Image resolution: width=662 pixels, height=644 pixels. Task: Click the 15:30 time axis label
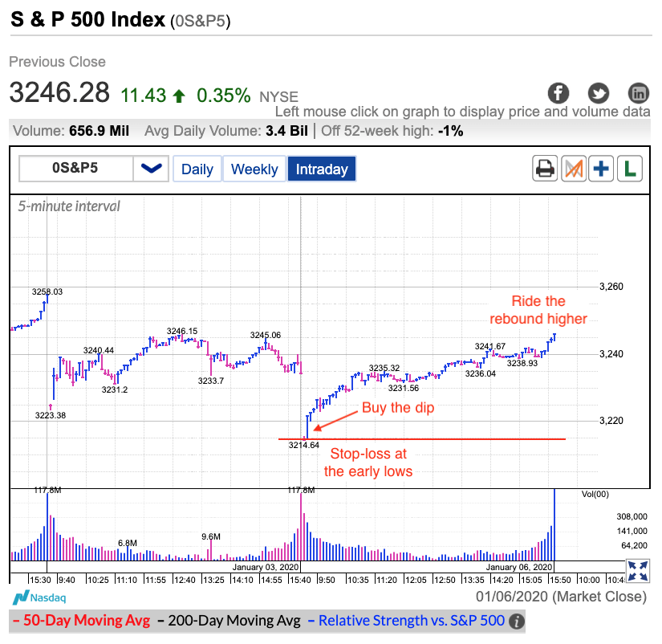[40, 580]
